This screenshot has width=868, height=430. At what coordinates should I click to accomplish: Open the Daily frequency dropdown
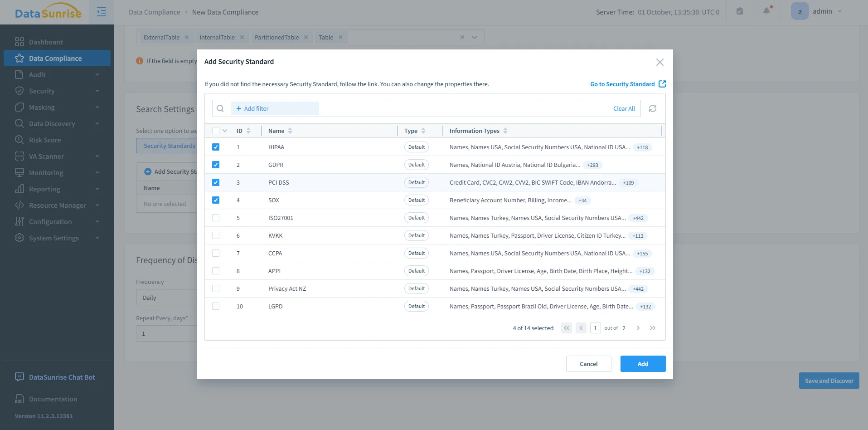168,297
